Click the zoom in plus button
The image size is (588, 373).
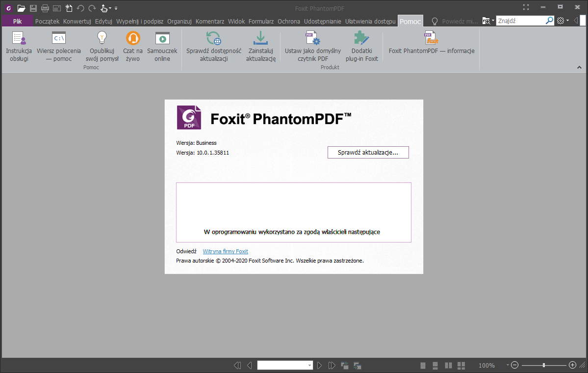pyautogui.click(x=572, y=365)
